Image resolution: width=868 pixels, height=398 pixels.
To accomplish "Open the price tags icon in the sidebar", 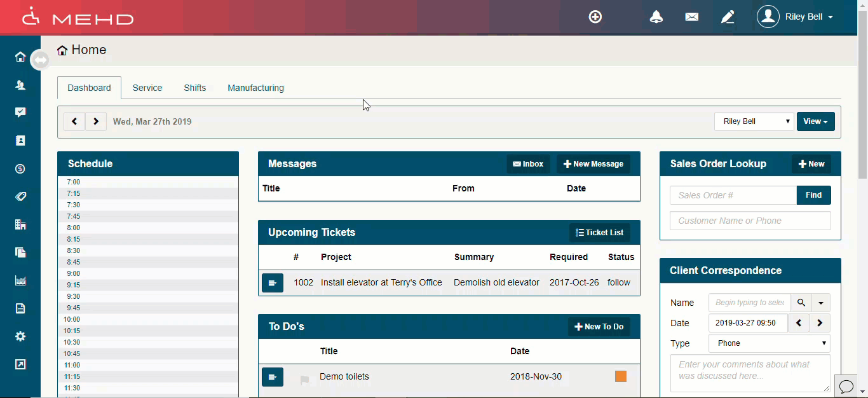I will (20, 196).
